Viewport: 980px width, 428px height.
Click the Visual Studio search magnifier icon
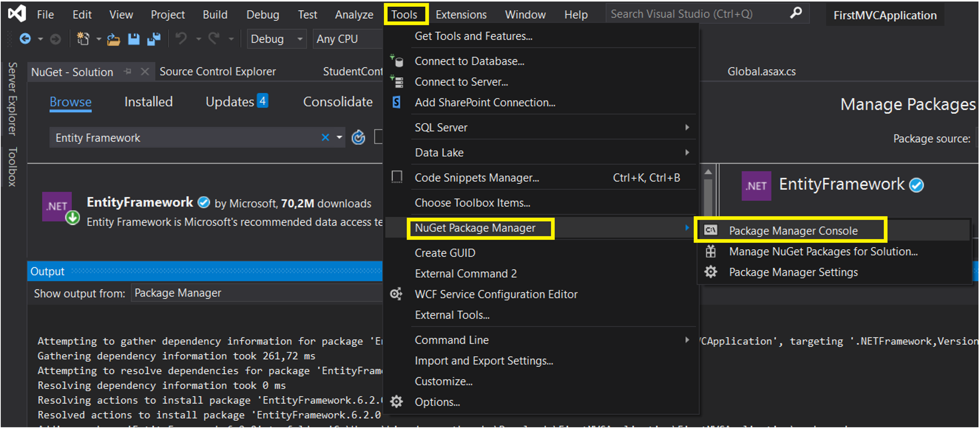796,14
